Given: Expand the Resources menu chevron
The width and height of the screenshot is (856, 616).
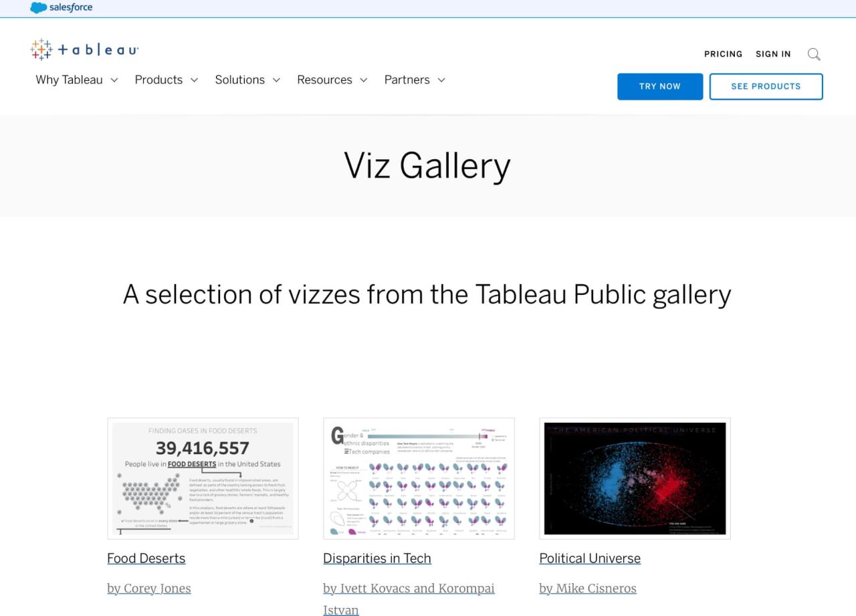Looking at the screenshot, I should [x=364, y=80].
